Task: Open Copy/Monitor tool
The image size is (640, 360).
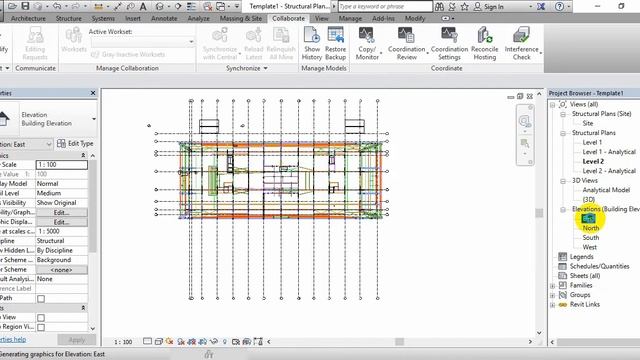Action: (x=367, y=43)
